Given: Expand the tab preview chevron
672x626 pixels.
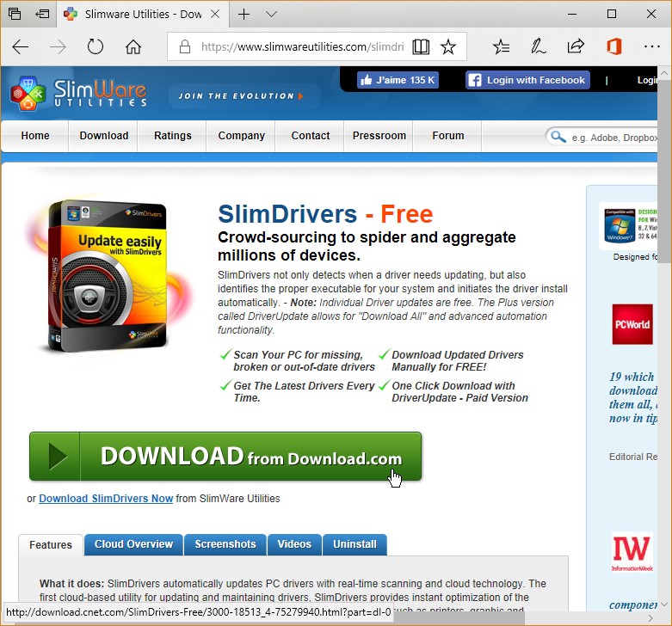Looking at the screenshot, I should click(x=272, y=15).
